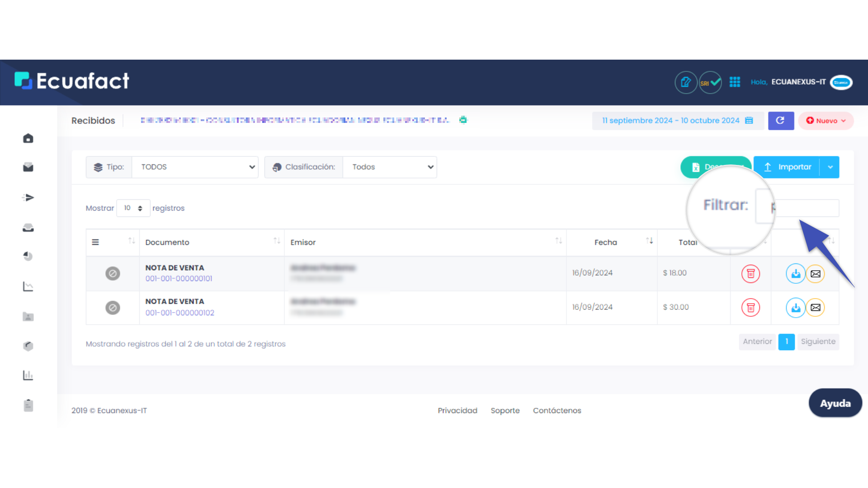
Task: Open the Clasificación Todos dropdown
Action: point(390,167)
